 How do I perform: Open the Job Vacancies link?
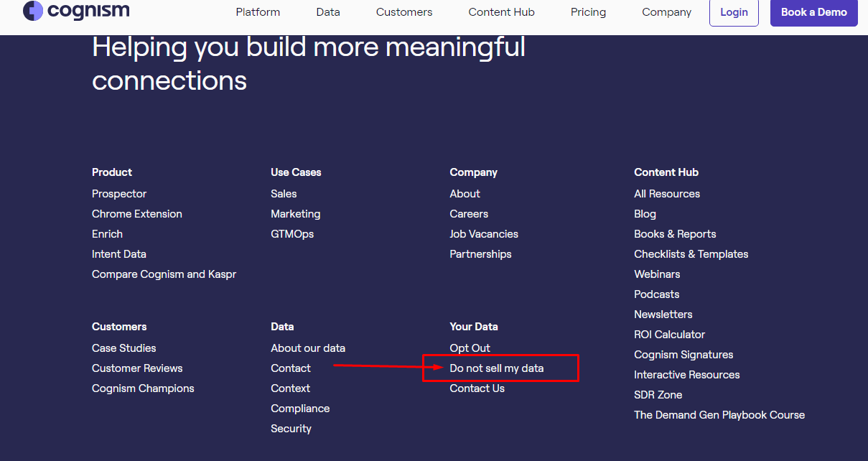point(484,234)
